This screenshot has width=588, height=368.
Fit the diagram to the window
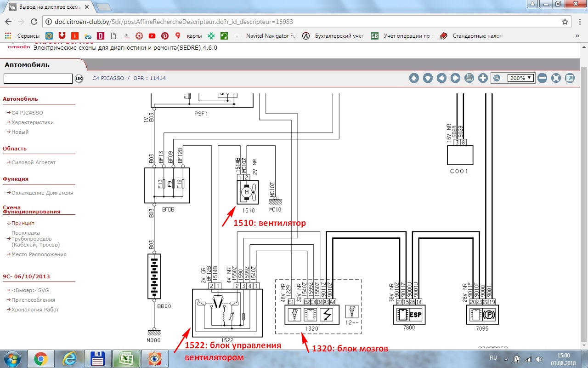[556, 78]
